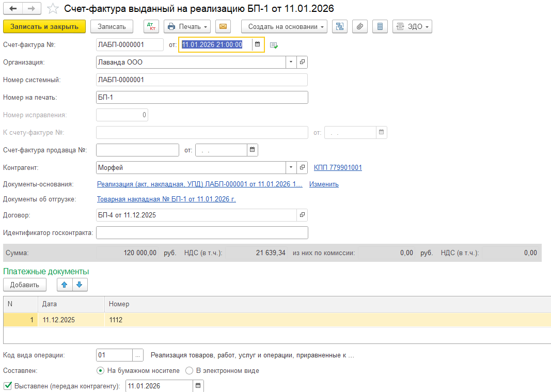Expand the Контрагент dropdown list

tap(291, 168)
